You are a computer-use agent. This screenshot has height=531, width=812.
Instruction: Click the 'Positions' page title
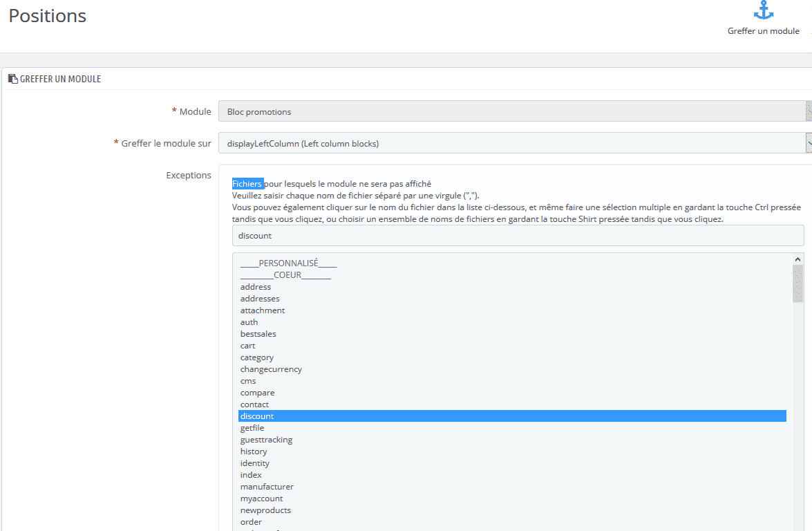[x=48, y=16]
